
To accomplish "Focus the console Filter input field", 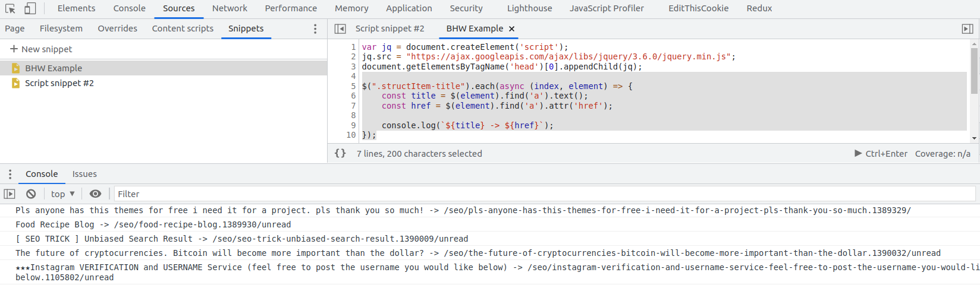I will click(545, 194).
